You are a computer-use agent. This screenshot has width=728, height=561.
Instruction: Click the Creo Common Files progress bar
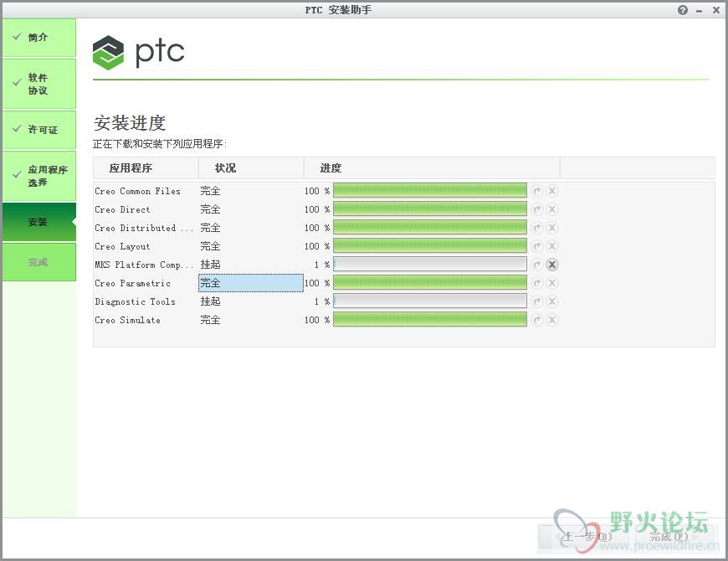430,190
